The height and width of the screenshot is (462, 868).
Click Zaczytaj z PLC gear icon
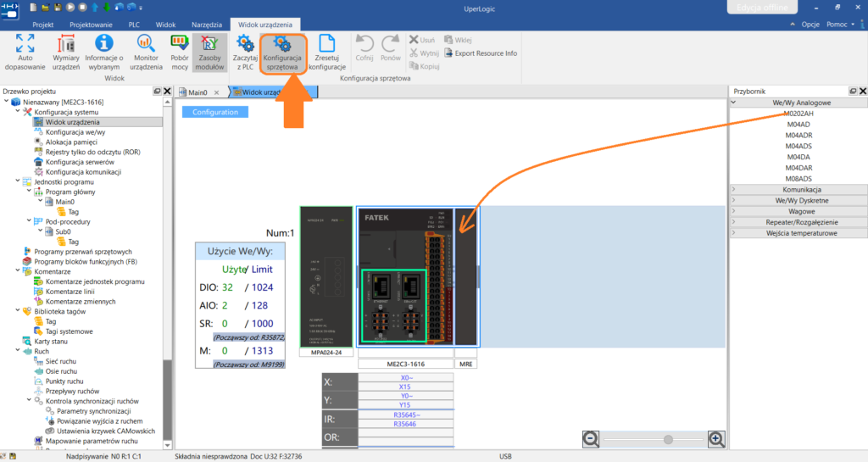tap(245, 52)
